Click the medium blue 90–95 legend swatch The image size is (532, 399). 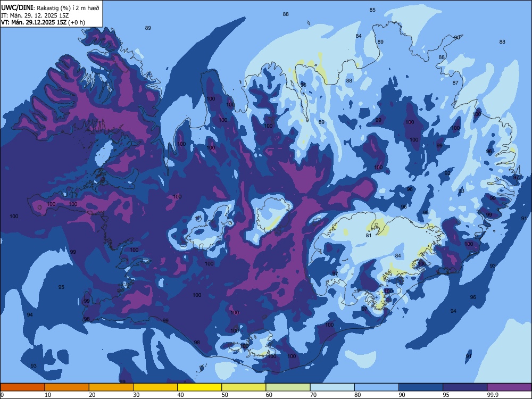click(421, 387)
